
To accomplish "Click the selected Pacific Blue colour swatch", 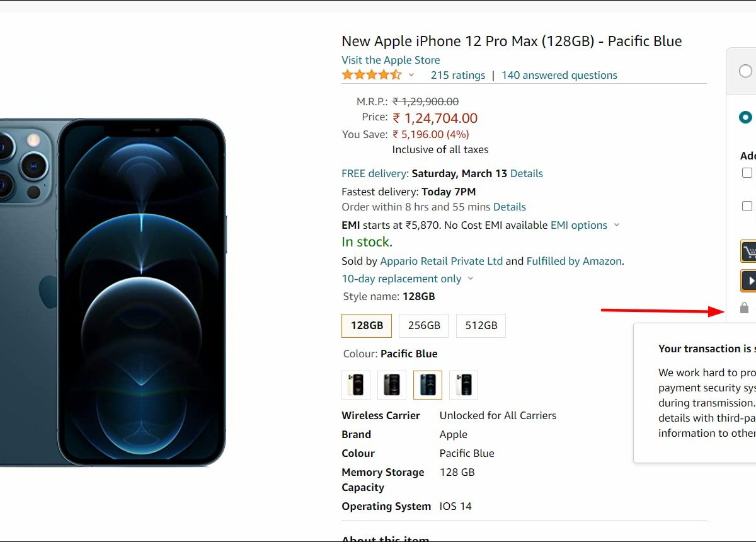I will coord(428,385).
